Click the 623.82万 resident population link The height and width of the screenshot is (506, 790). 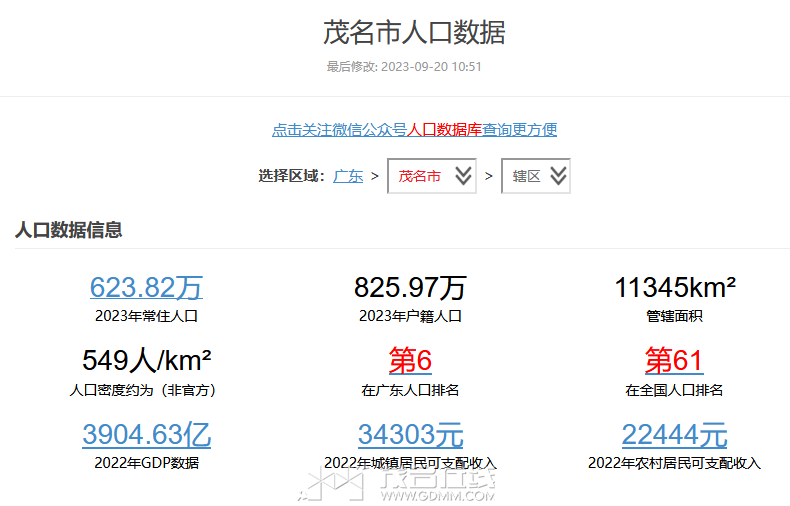coord(146,287)
